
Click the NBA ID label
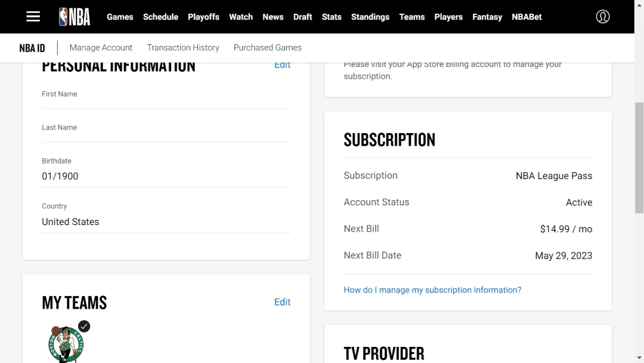(32, 48)
